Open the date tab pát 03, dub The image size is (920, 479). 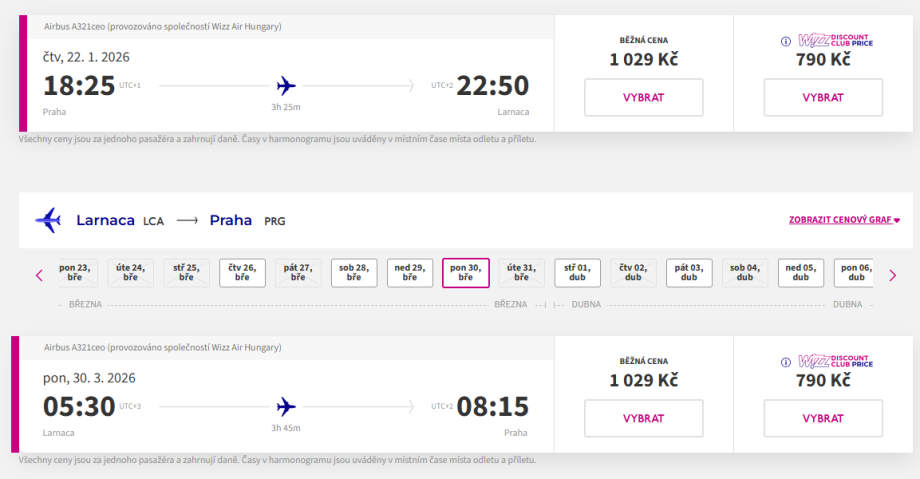click(x=689, y=273)
